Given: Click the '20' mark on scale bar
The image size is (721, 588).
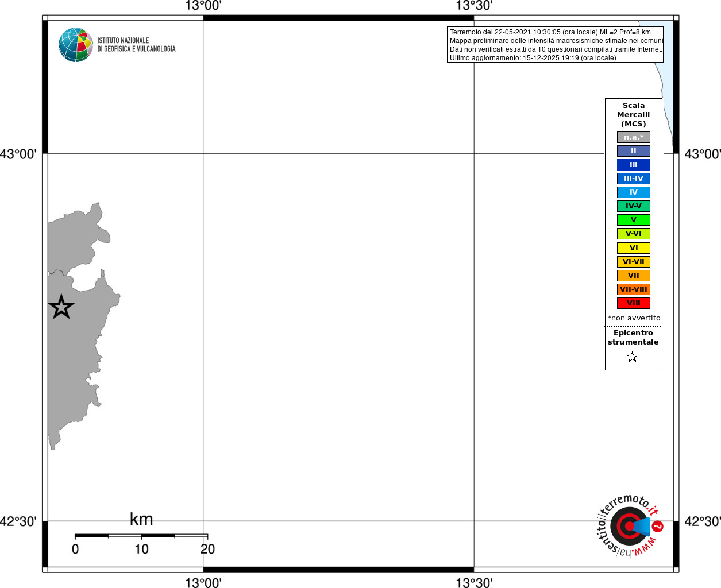Looking at the screenshot, I should [x=207, y=549].
